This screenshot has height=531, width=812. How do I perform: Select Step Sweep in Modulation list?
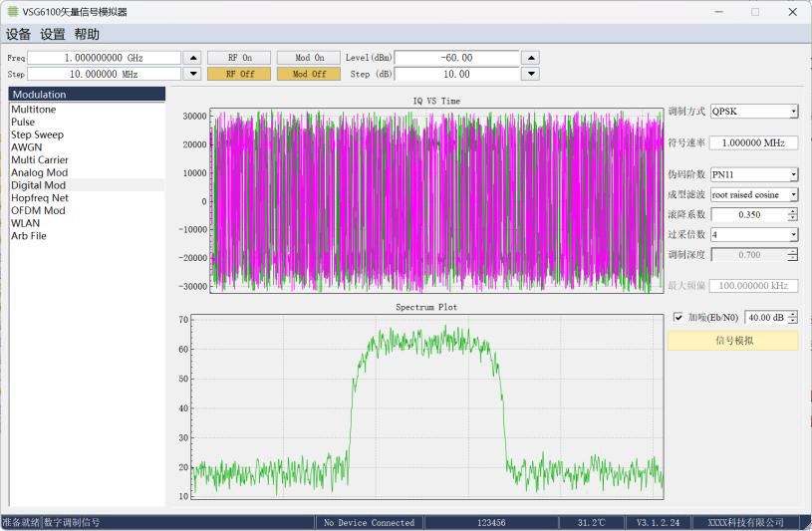click(x=87, y=134)
